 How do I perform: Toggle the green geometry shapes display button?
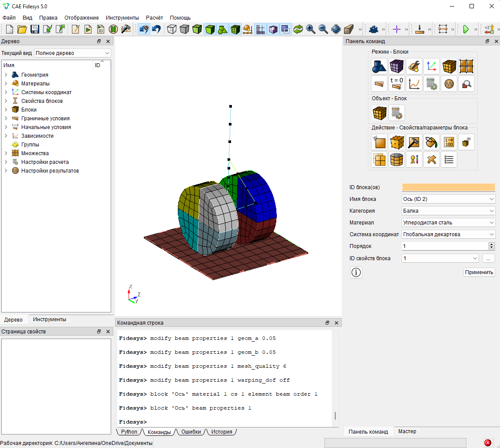point(223,29)
